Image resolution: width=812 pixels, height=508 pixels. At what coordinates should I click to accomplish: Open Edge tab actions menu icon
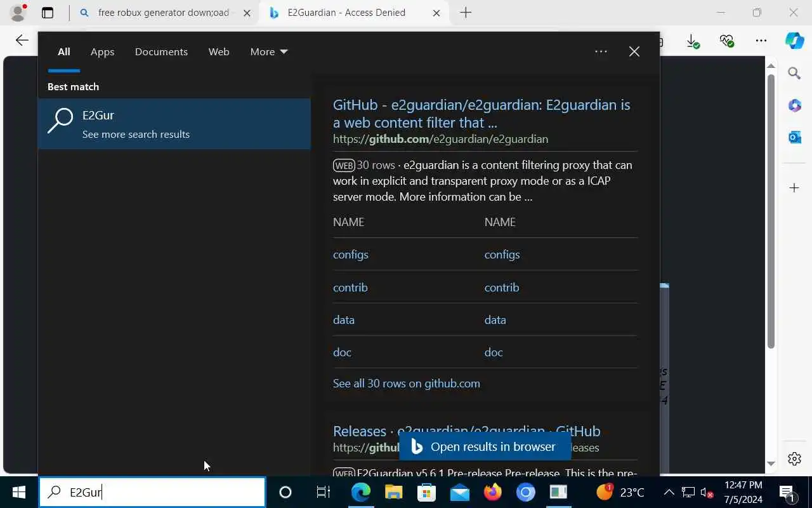click(x=48, y=13)
